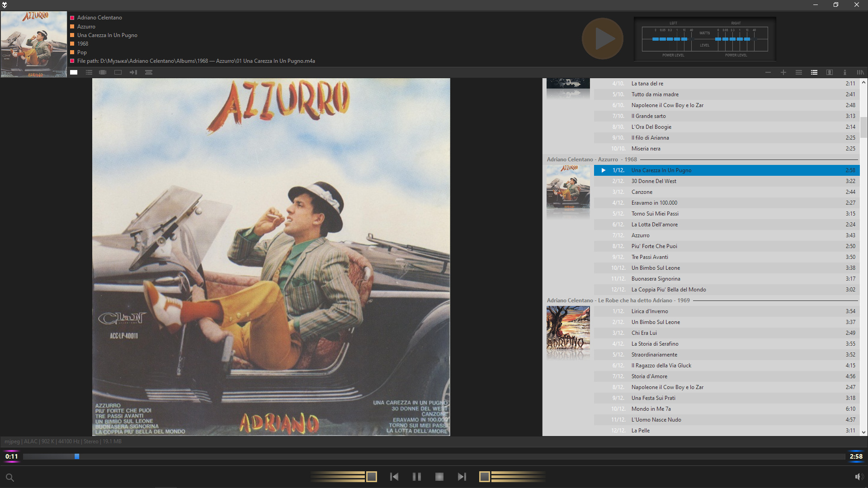Mute audio using the speaker icon

click(859, 477)
